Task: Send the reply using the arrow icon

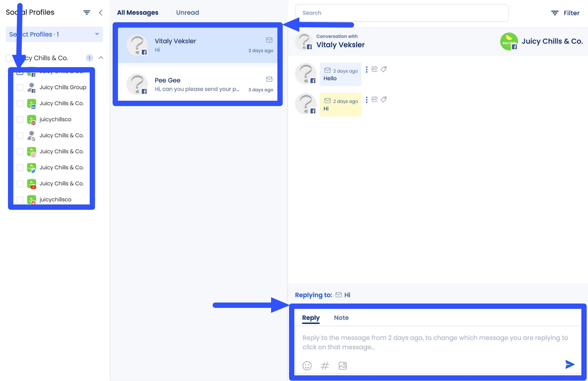Action: click(x=570, y=364)
